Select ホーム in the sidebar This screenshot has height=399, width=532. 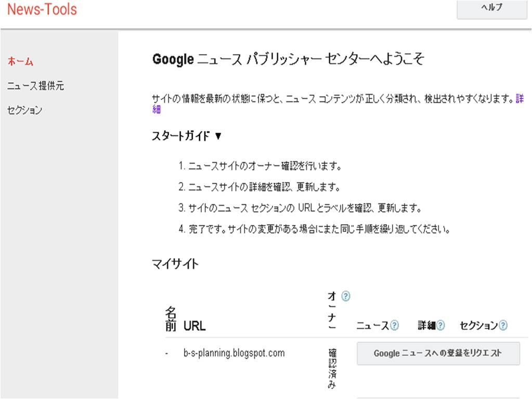(20, 61)
